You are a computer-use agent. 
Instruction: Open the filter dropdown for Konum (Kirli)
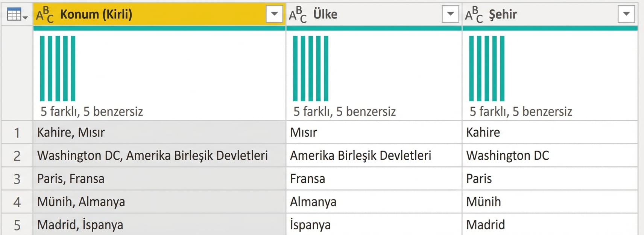point(274,14)
